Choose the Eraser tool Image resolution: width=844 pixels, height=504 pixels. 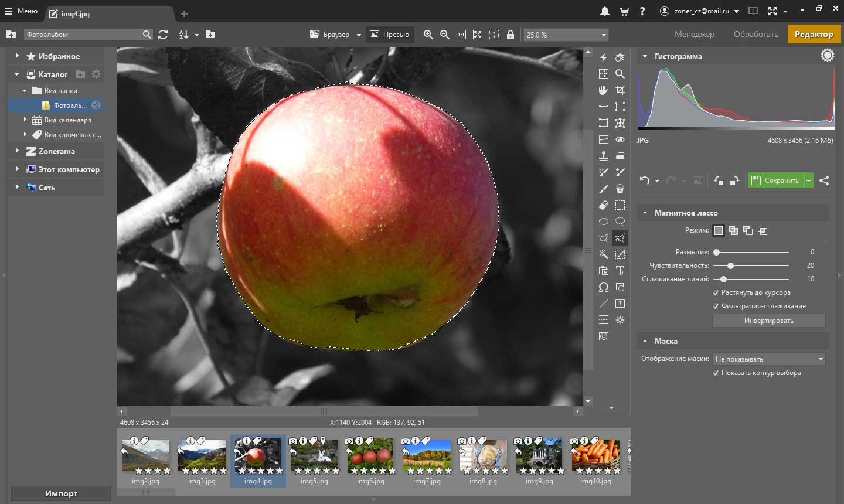tap(603, 205)
